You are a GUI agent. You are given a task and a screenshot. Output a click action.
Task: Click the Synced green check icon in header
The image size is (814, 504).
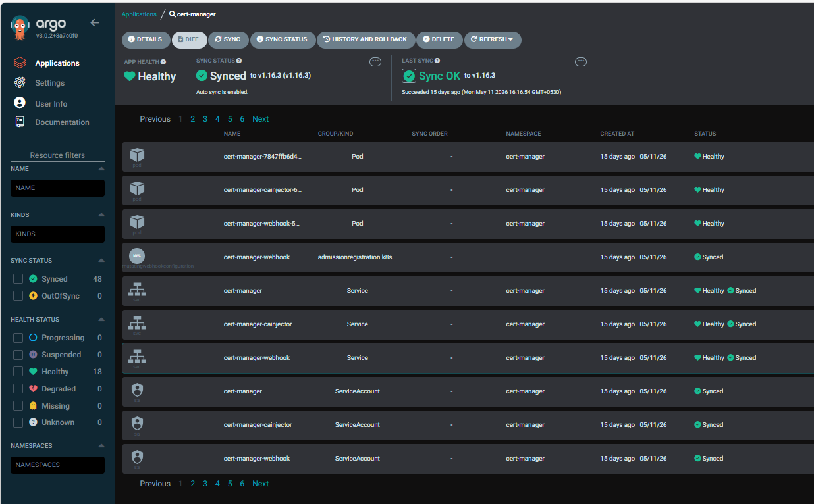pos(202,76)
